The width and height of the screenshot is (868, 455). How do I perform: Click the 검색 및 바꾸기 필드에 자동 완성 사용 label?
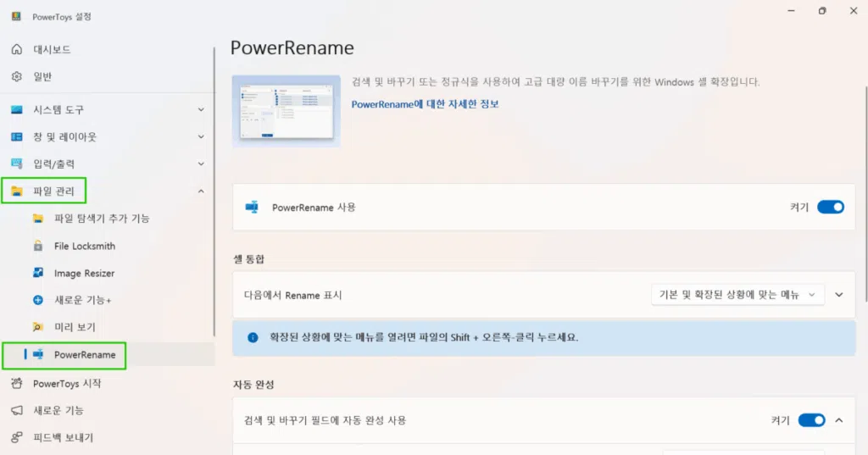[x=325, y=420]
